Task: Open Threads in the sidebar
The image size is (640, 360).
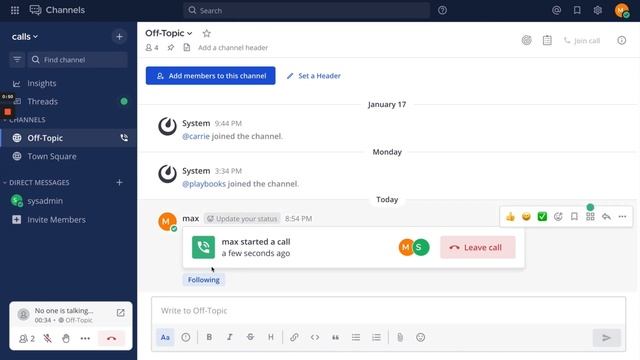Action: [42, 101]
